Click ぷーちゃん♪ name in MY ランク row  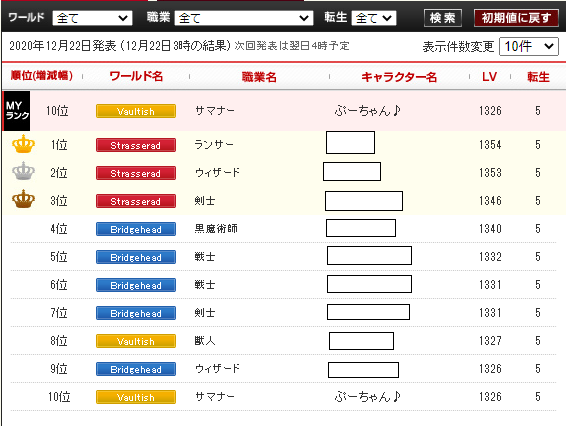367,110
